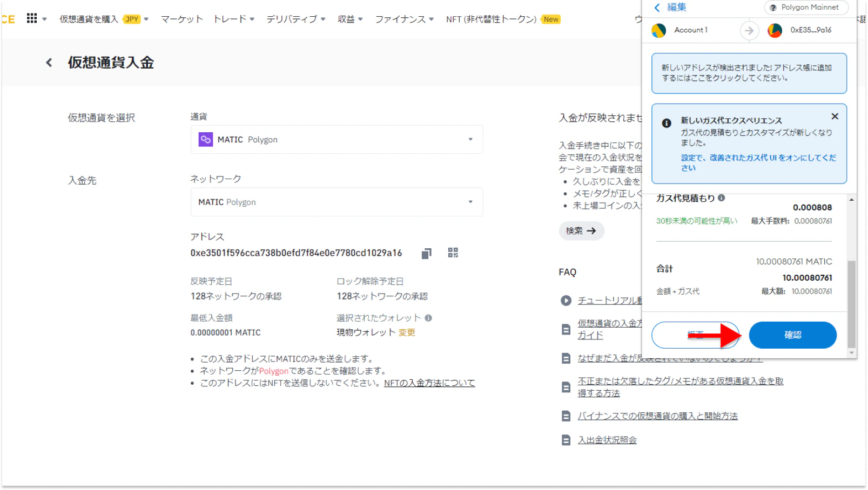This screenshot has width=868, height=490.
Task: Click Polygon Mainnet network indicator
Action: pos(806,8)
